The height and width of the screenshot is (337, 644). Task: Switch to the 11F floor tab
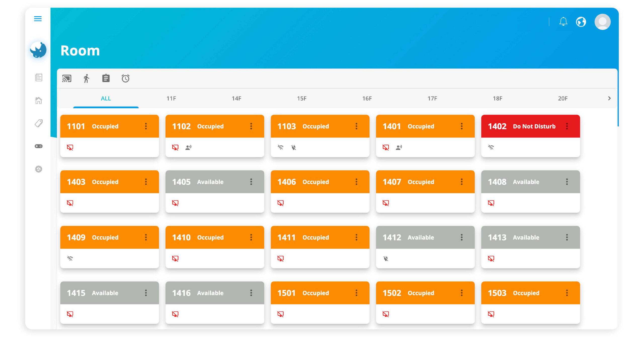[171, 98]
